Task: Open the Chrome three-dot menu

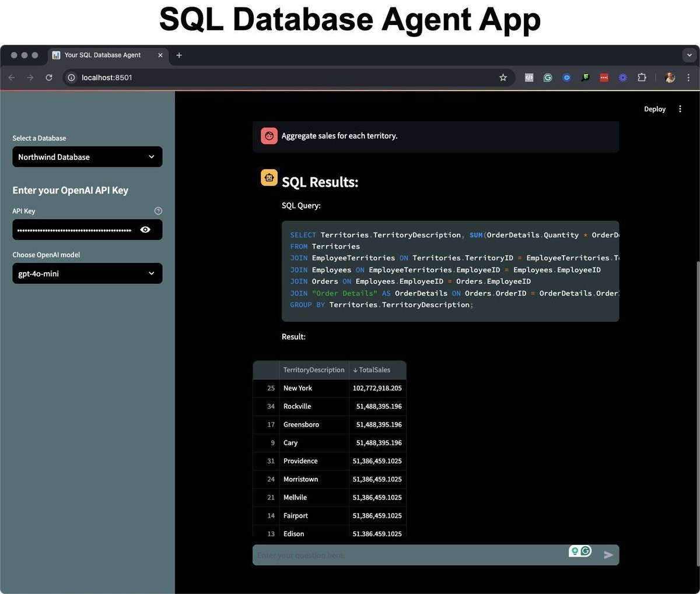Action: (x=688, y=78)
